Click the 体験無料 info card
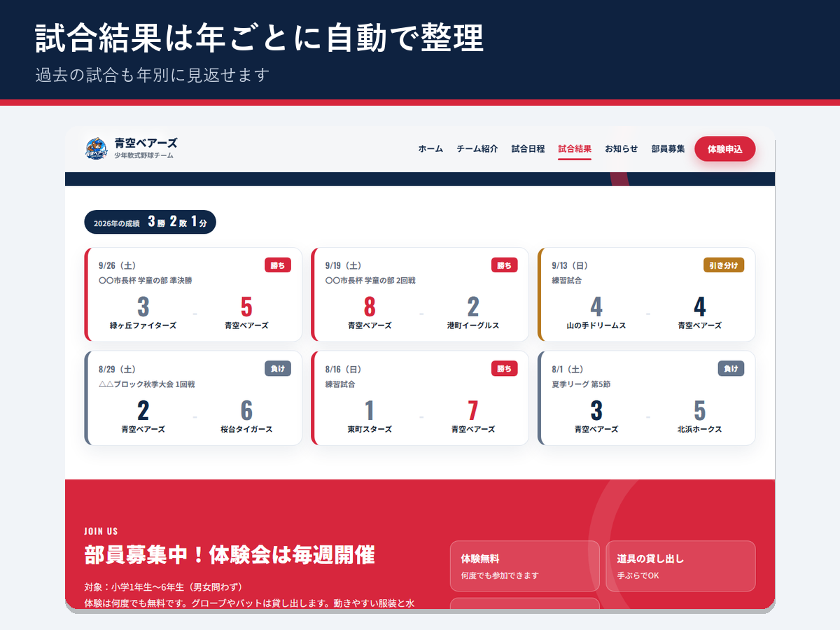Image resolution: width=840 pixels, height=630 pixels. [525, 566]
